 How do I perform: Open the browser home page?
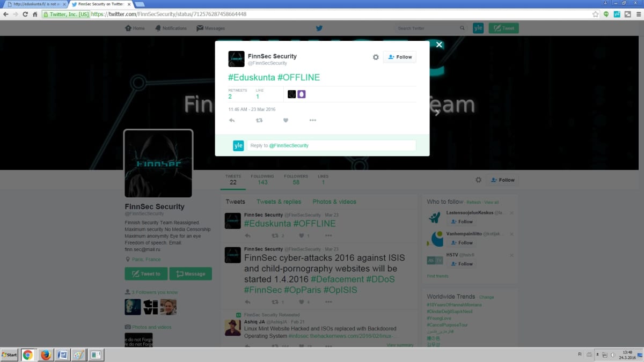tap(35, 14)
